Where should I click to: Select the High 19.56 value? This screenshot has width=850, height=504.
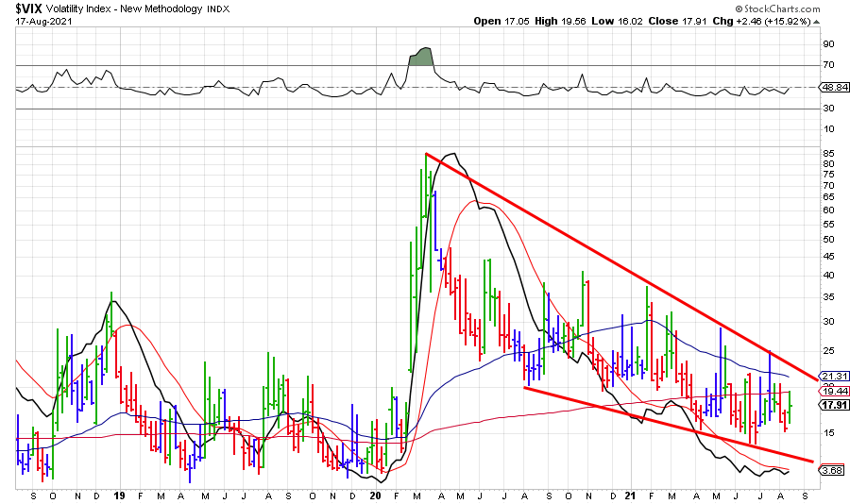[562, 21]
